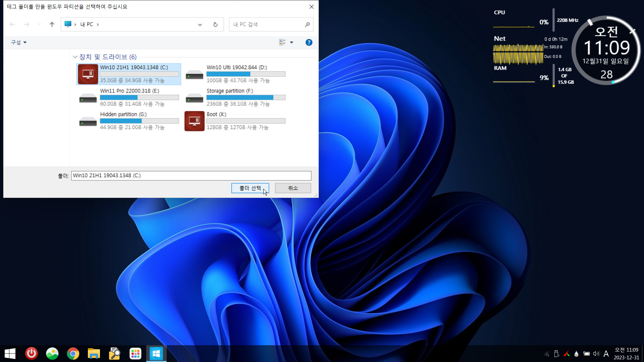The image size is (644, 362).
Task: Open the image viewer taskbar icon
Action: 52,354
